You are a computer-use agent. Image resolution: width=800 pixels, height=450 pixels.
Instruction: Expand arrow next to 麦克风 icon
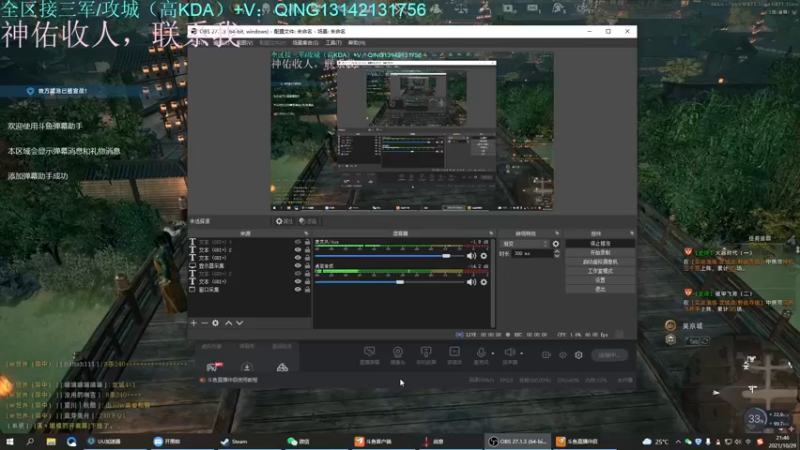pos(493,353)
